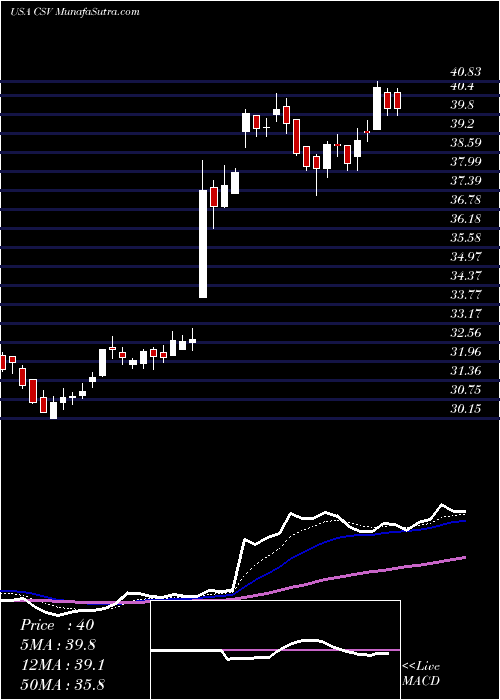Click the 39.8 price axis label
This screenshot has width=500, height=700.
(x=462, y=105)
